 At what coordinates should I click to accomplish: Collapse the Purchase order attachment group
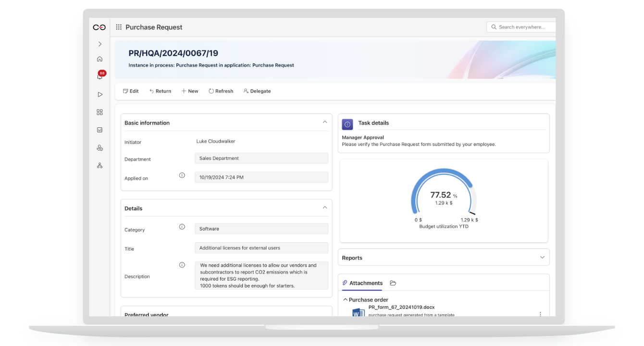point(345,299)
